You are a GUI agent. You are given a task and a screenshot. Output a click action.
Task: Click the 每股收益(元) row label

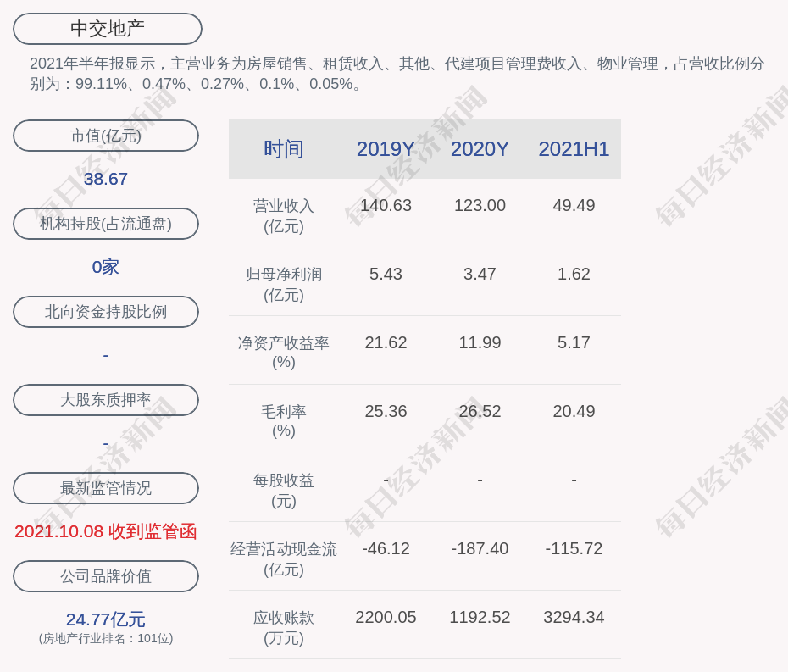284,491
